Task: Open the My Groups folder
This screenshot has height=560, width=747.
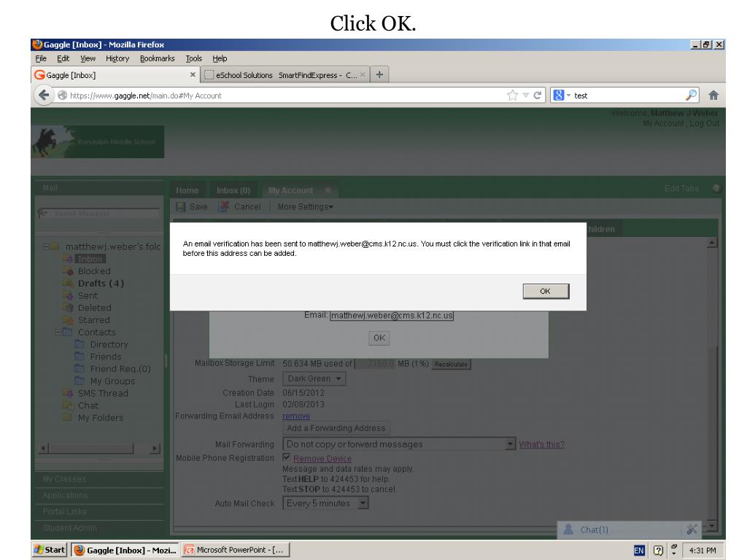Action: coord(112,381)
